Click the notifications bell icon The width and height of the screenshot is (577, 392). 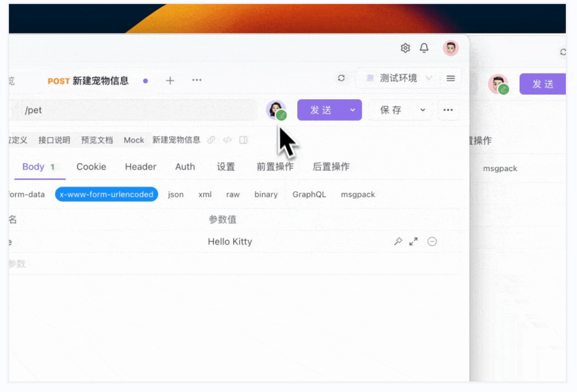click(x=424, y=48)
